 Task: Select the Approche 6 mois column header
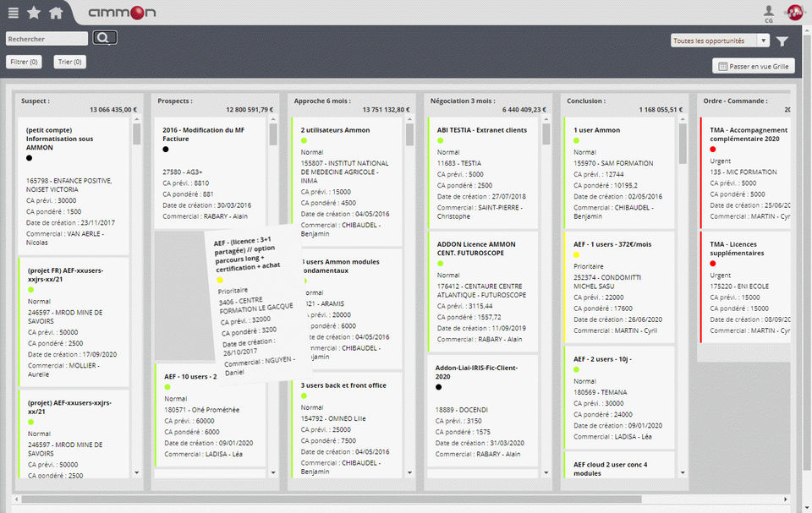pos(322,101)
